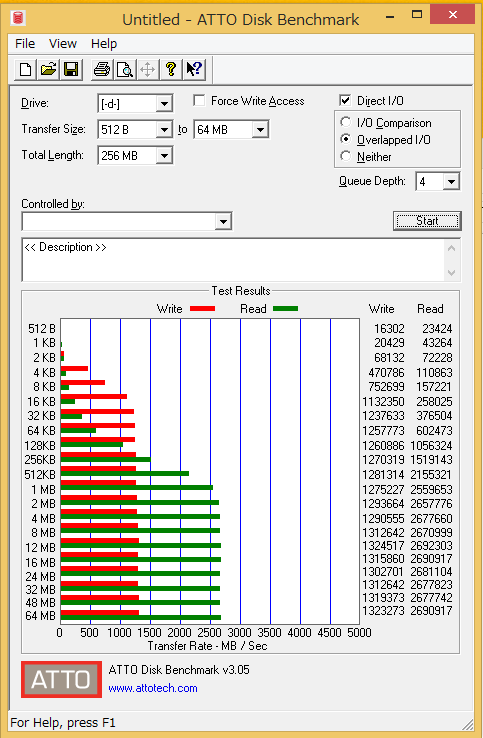
Task: Click the status bar text For Help, press F1
Action: [x=63, y=722]
